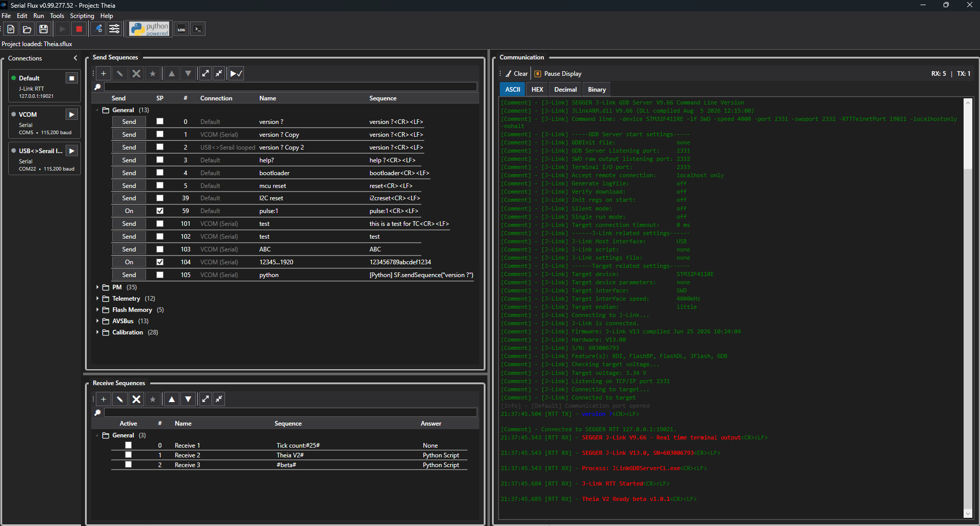This screenshot has width=980, height=526.
Task: Activate Receive 2 checkbox
Action: coord(128,455)
